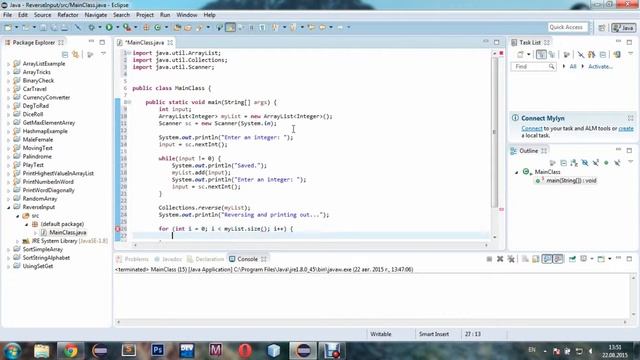Image resolution: width=640 pixels, height=360 pixels.
Task: Toggle Categorized presentation in Task List toolbar
Action: pos(541,54)
